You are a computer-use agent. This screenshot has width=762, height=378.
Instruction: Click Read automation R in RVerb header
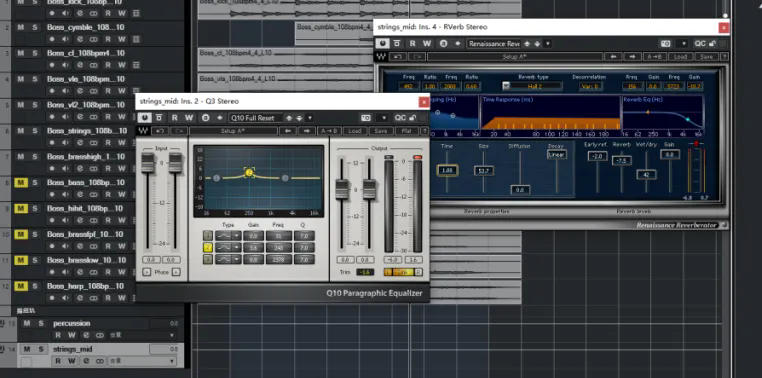(x=412, y=44)
